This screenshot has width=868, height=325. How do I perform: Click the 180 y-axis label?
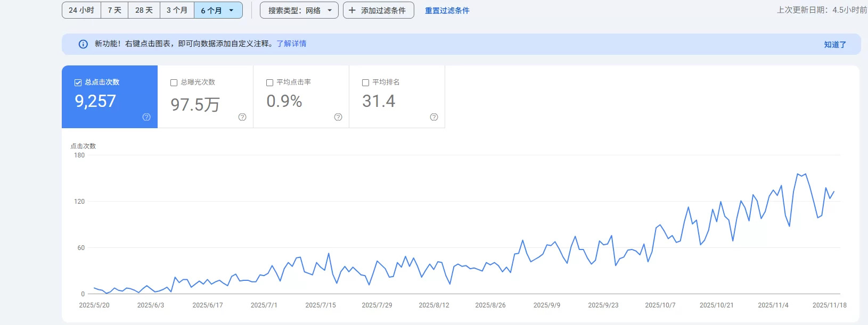click(x=79, y=155)
